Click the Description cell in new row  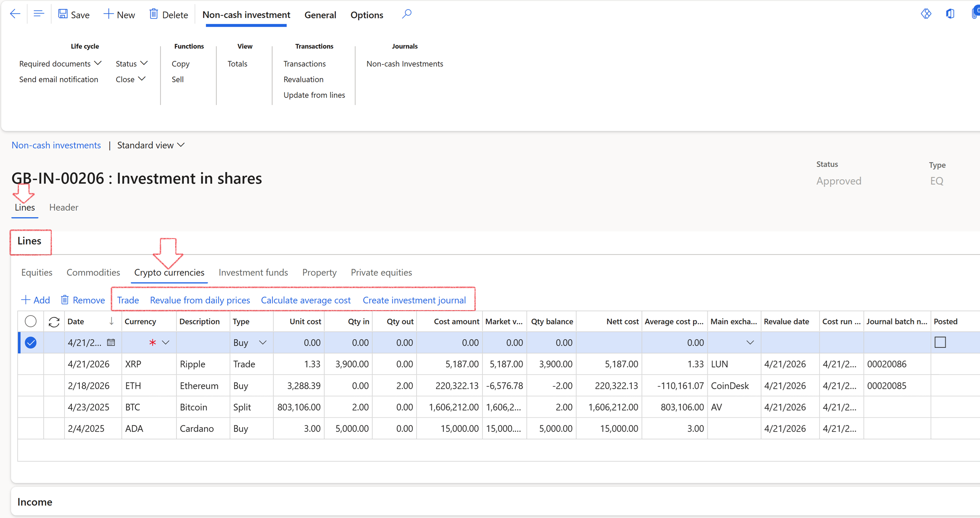pyautogui.click(x=203, y=343)
